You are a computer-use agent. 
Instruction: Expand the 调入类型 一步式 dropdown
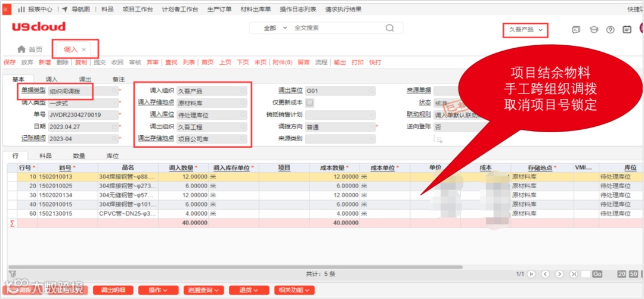[x=114, y=104]
